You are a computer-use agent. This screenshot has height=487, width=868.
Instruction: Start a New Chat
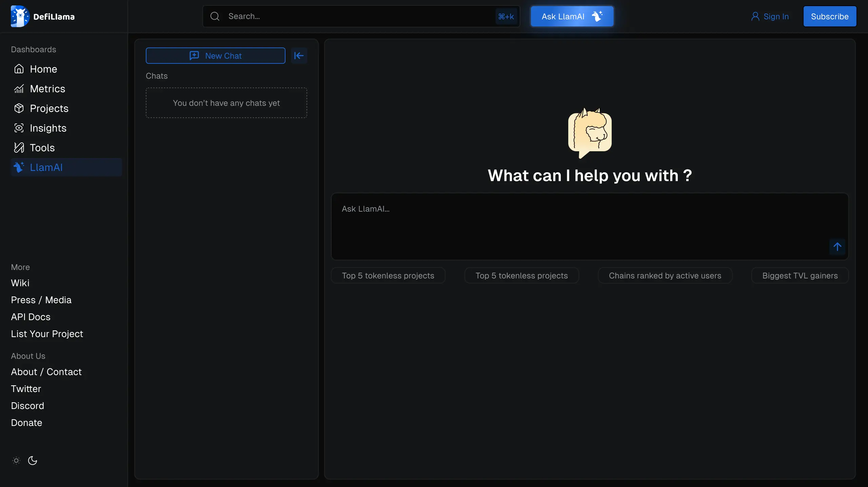point(216,56)
